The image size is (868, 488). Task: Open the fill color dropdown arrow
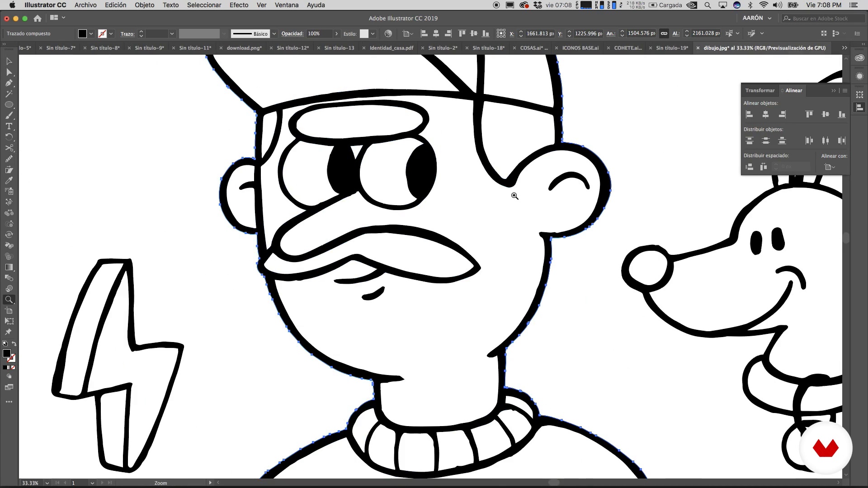91,34
